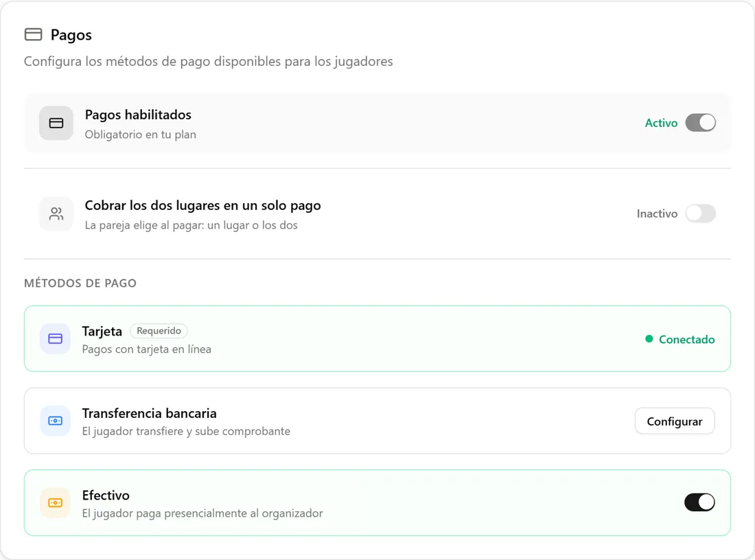The image size is (755, 560).
Task: Click the Efectivo method title
Action: pos(106,495)
